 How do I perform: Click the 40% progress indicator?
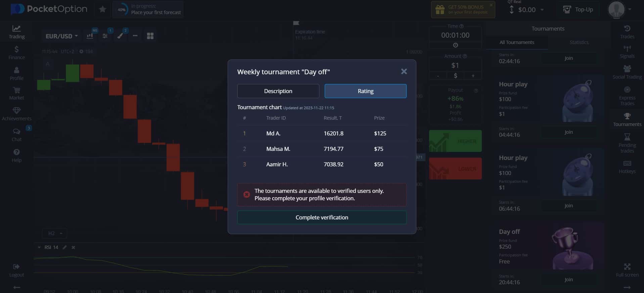(x=121, y=9)
